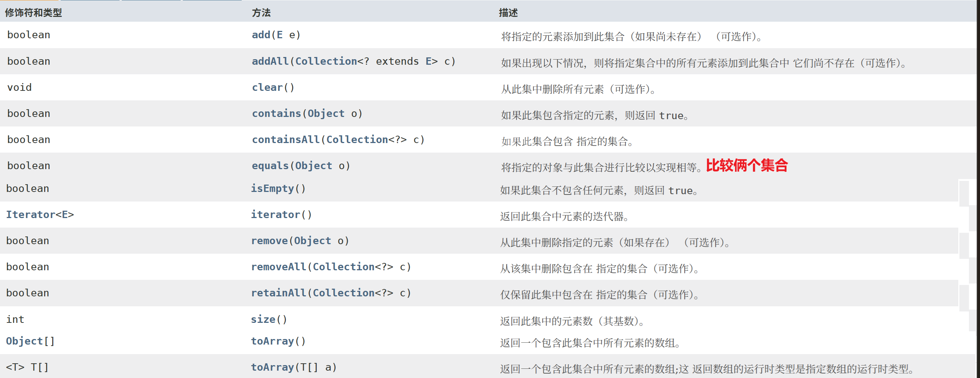Image resolution: width=980 pixels, height=378 pixels.
Task: Open the toArray(T[] a) method link
Action: tap(272, 367)
